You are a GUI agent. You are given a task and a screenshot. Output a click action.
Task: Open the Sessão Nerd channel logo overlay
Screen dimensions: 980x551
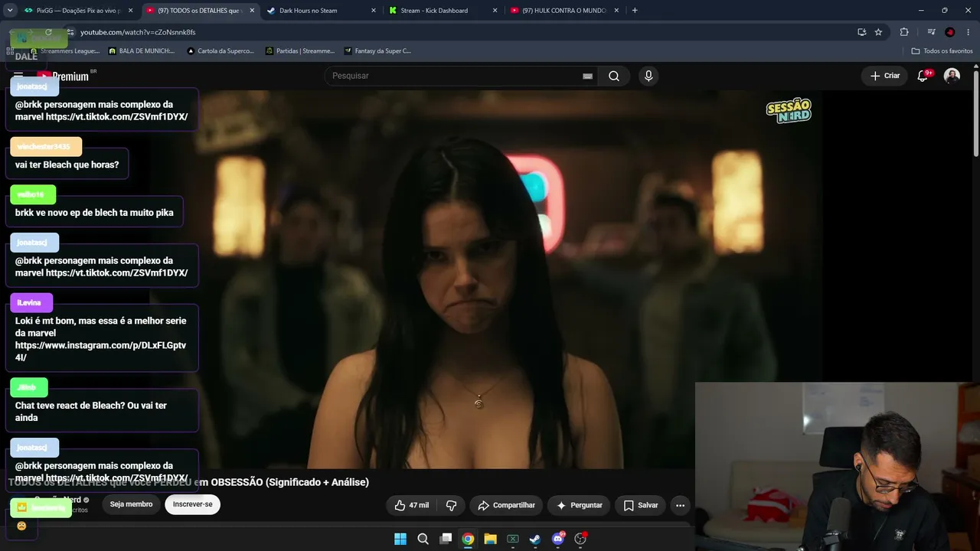[x=789, y=110]
